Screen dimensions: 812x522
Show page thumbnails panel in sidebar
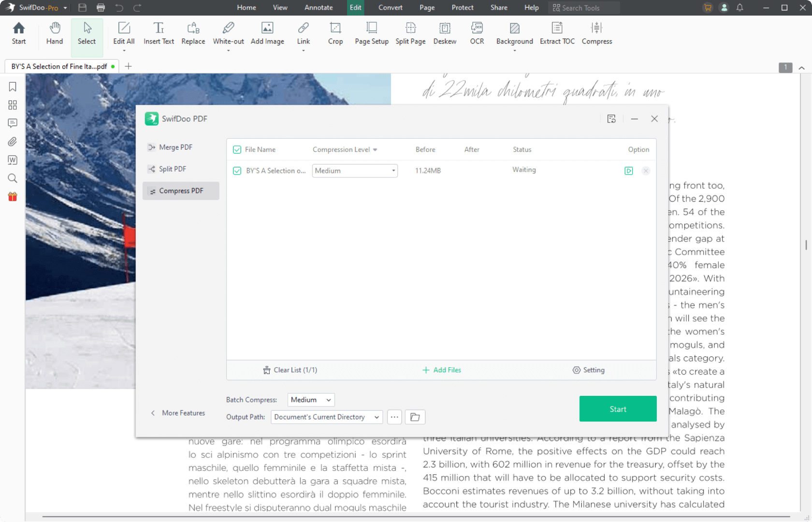point(13,105)
